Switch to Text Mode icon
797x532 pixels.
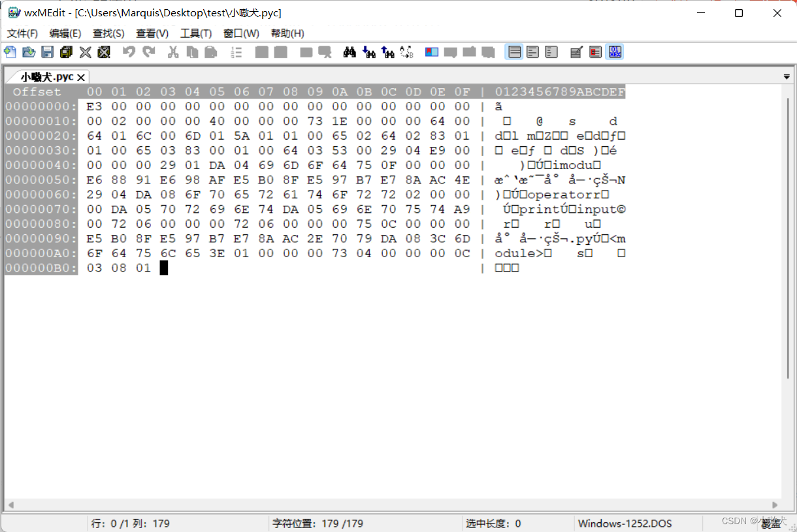pyautogui.click(x=576, y=52)
